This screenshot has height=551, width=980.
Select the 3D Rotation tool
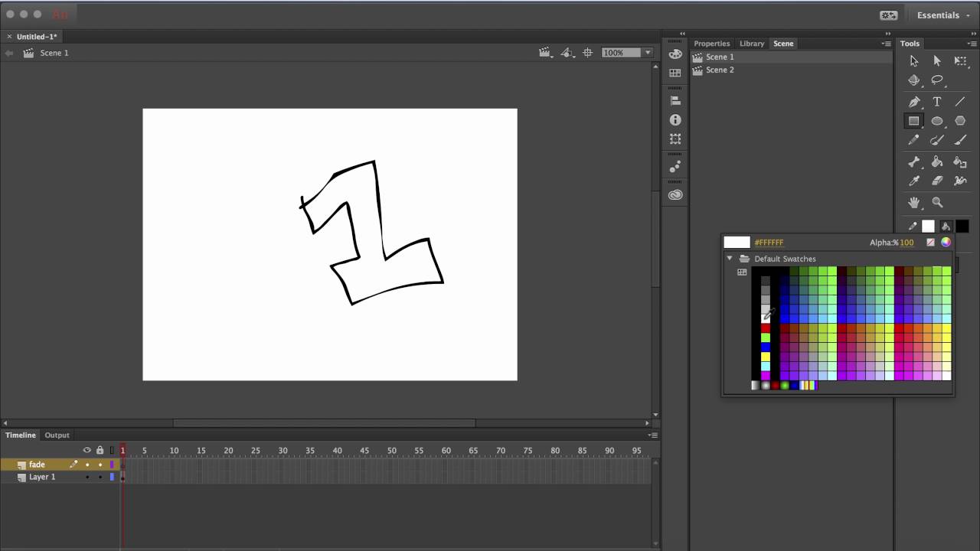coord(914,80)
